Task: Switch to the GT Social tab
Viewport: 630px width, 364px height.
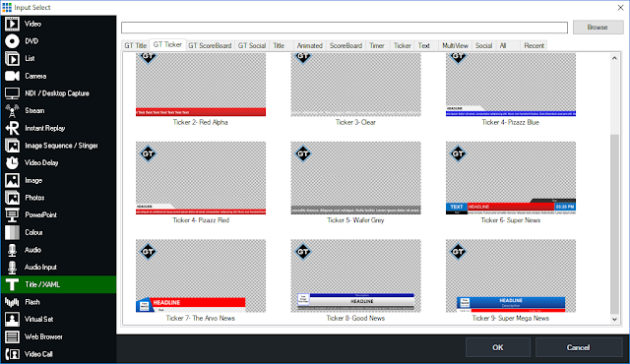Action: click(252, 46)
